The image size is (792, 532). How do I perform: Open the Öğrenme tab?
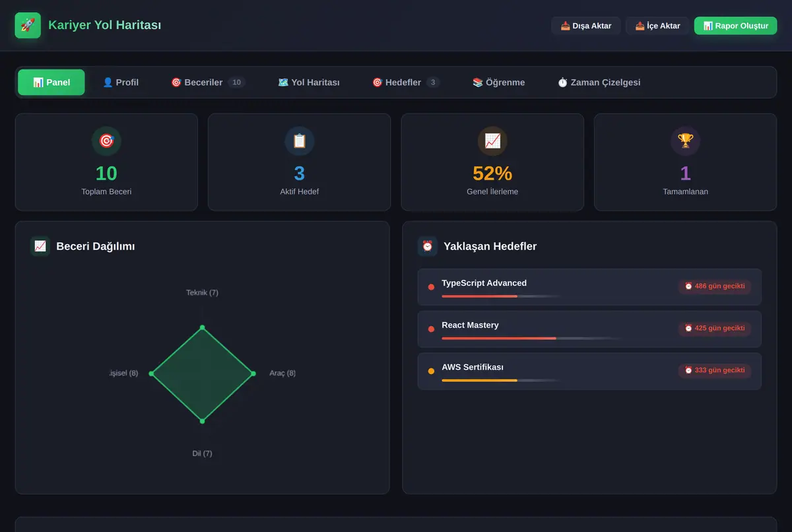point(499,83)
